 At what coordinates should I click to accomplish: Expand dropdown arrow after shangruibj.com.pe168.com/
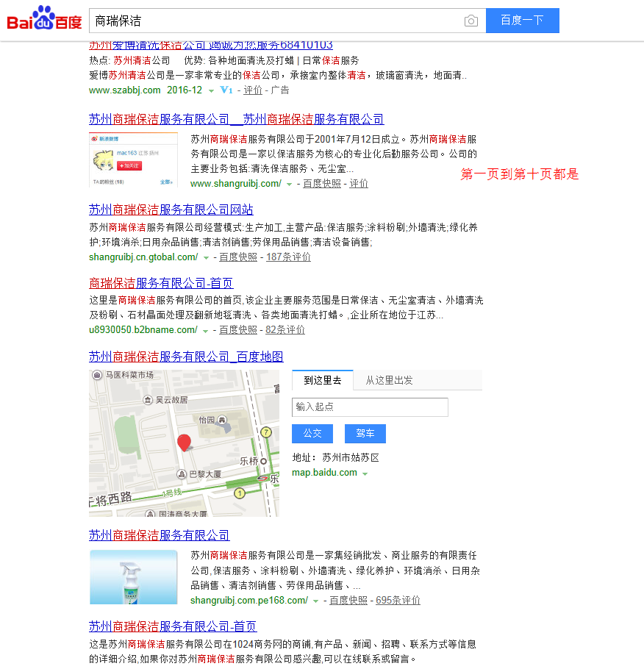pos(315,601)
